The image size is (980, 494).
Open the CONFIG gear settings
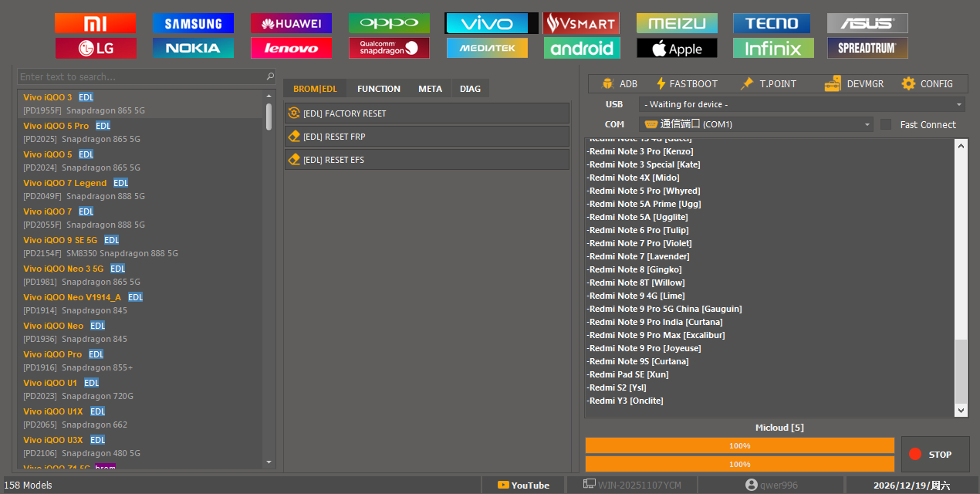927,83
